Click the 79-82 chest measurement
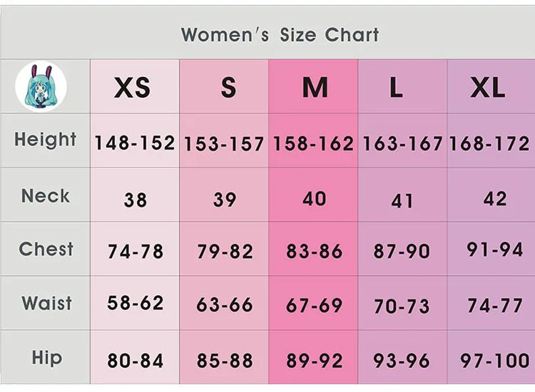The width and height of the screenshot is (535, 392). [x=225, y=252]
